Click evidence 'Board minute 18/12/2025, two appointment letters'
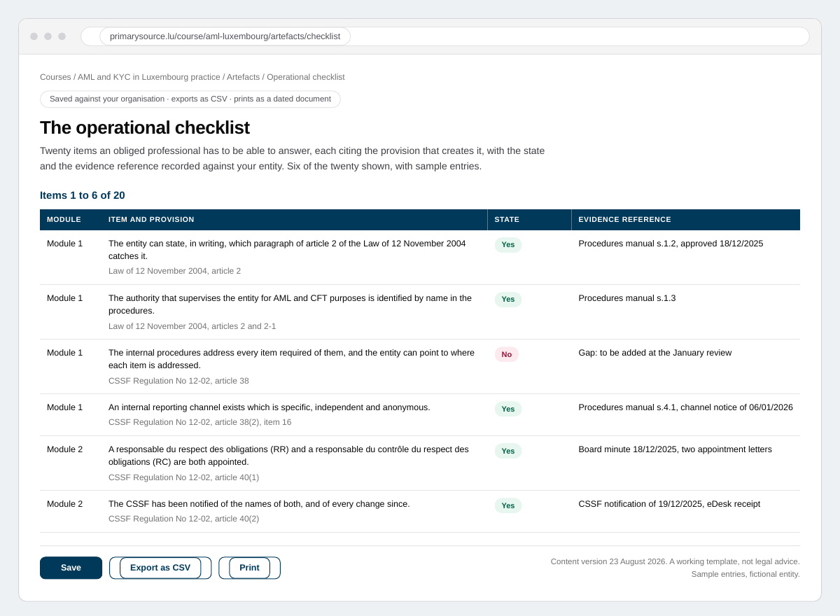Screen dimensions: 840x616 point(675,449)
